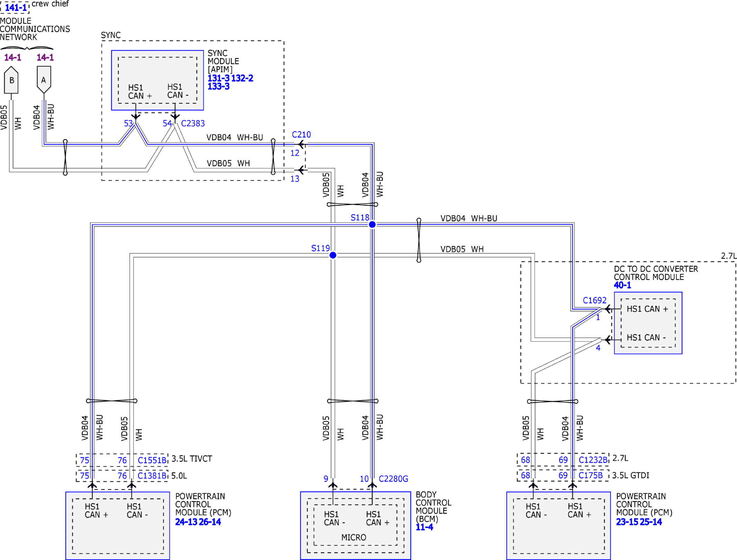Viewport: 737px width, 560px height.
Task: Open the 11-4 Body Control Module link
Action: (424, 527)
